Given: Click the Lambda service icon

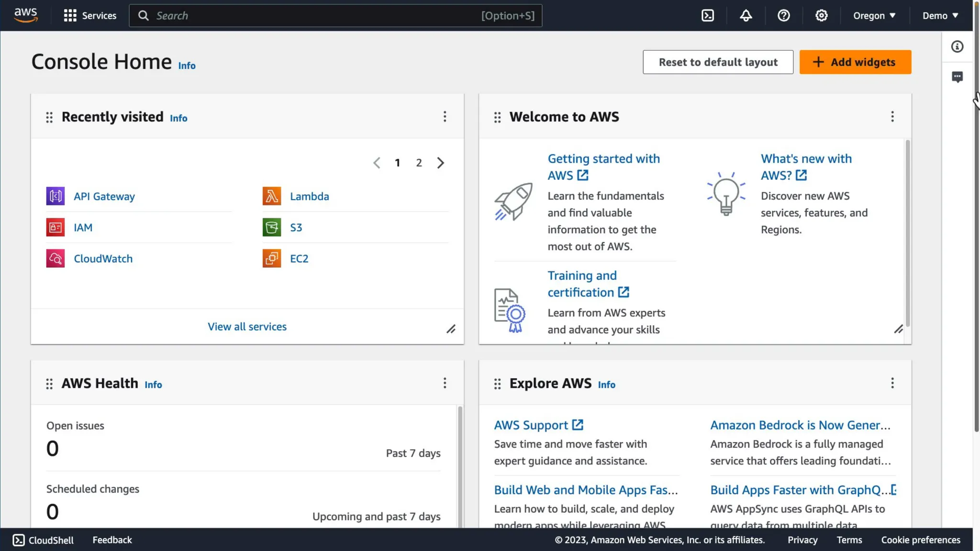Looking at the screenshot, I should click(x=271, y=196).
